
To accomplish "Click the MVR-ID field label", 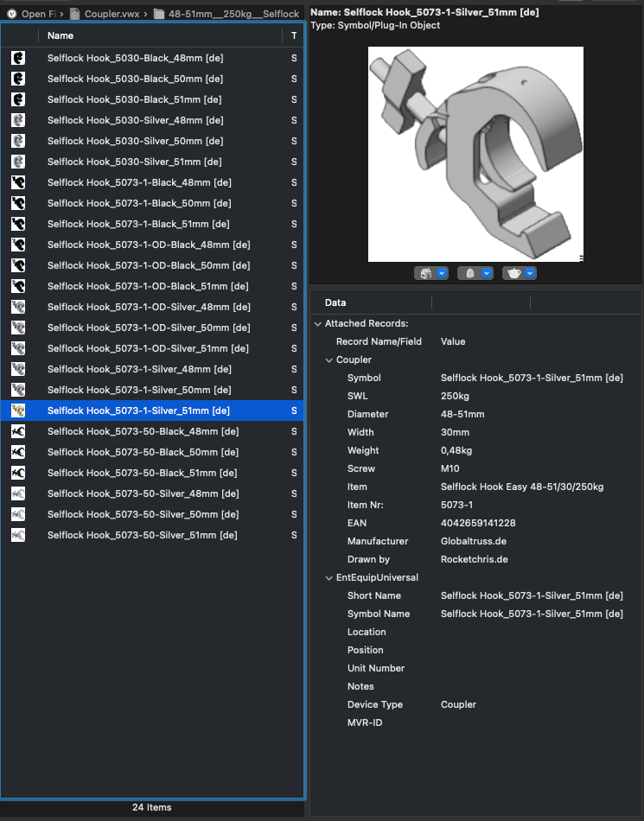I will coord(365,722).
